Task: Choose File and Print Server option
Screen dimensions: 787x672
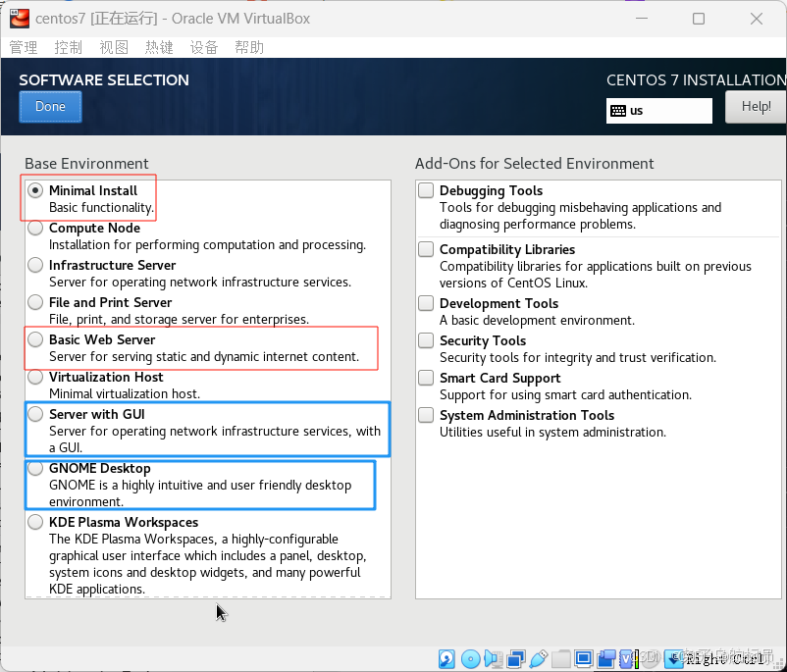Action: coord(35,302)
